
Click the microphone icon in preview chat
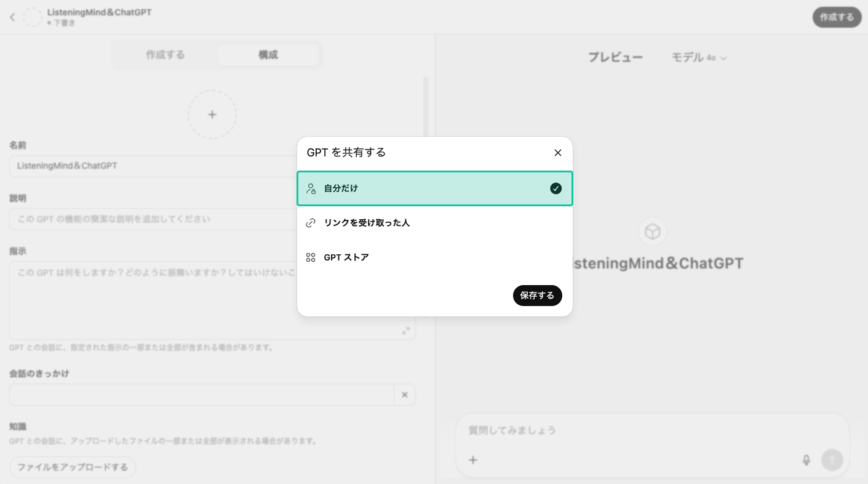[806, 460]
